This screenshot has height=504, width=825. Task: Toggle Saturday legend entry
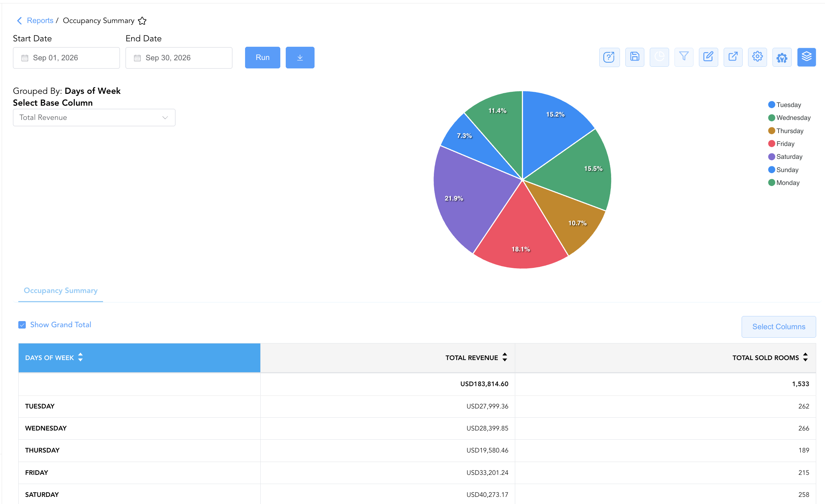(x=785, y=156)
